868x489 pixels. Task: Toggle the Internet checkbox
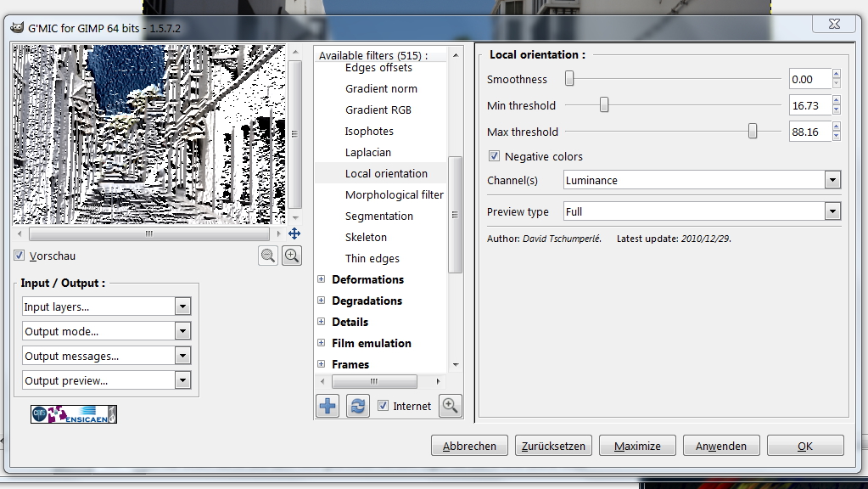pos(384,406)
